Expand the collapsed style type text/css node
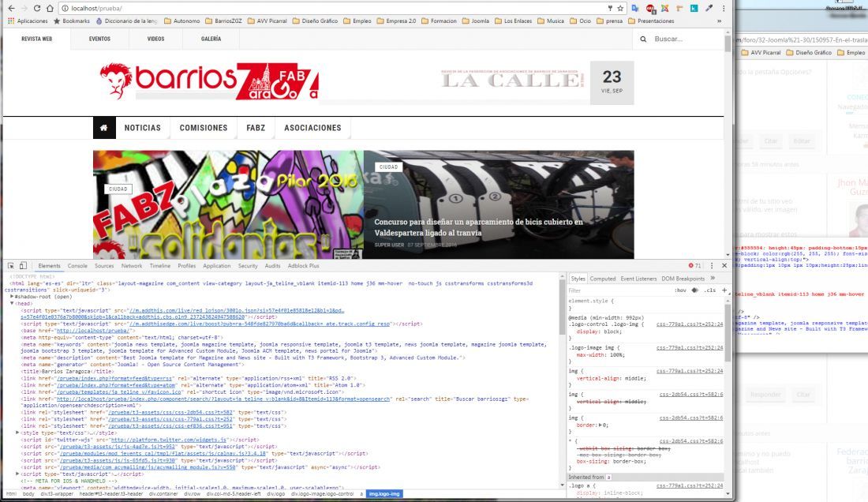 coord(17,433)
